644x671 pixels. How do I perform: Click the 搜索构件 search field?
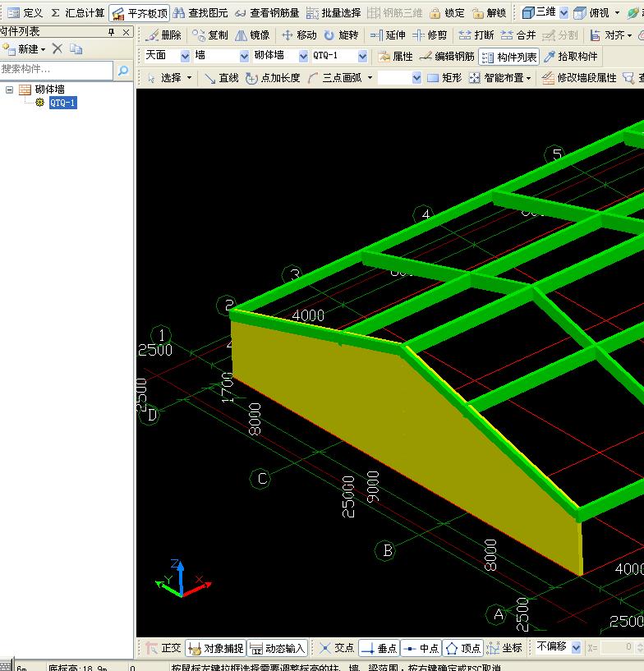coord(57,71)
